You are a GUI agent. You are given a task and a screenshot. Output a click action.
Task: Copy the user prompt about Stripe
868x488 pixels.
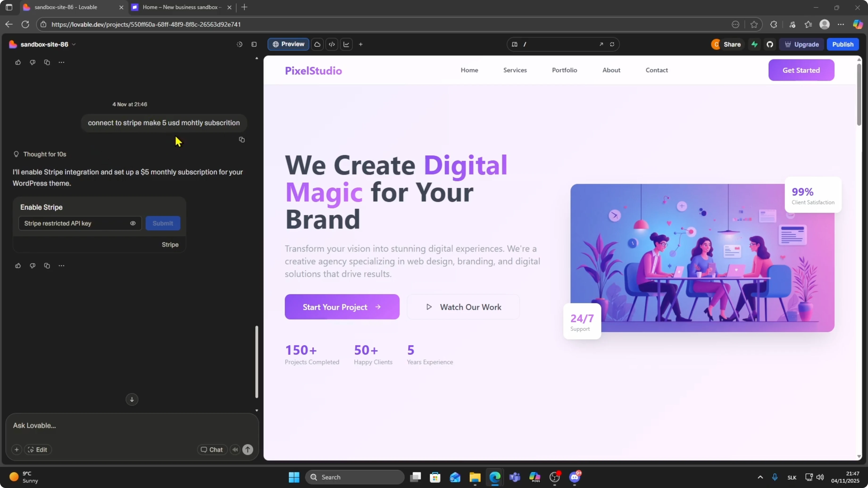(242, 139)
